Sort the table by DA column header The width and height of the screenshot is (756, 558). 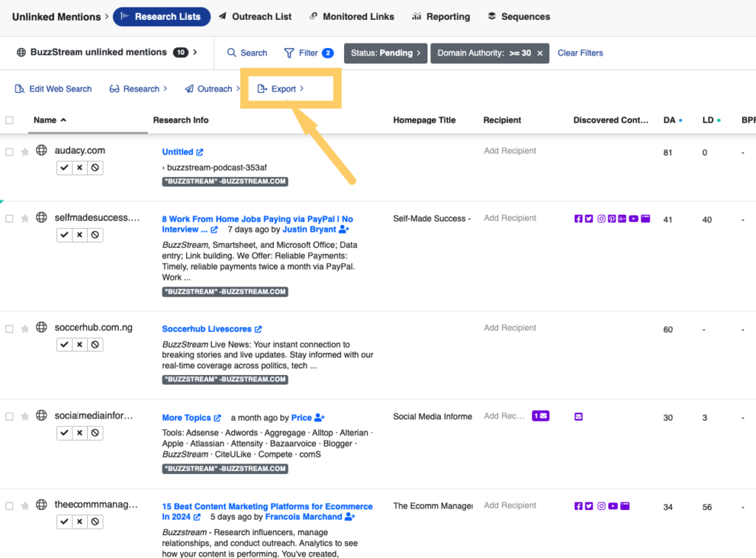(x=668, y=120)
